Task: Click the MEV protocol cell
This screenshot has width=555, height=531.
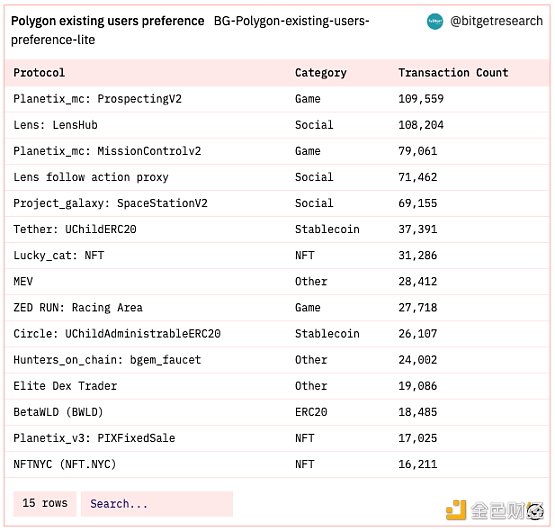Action: [23, 281]
